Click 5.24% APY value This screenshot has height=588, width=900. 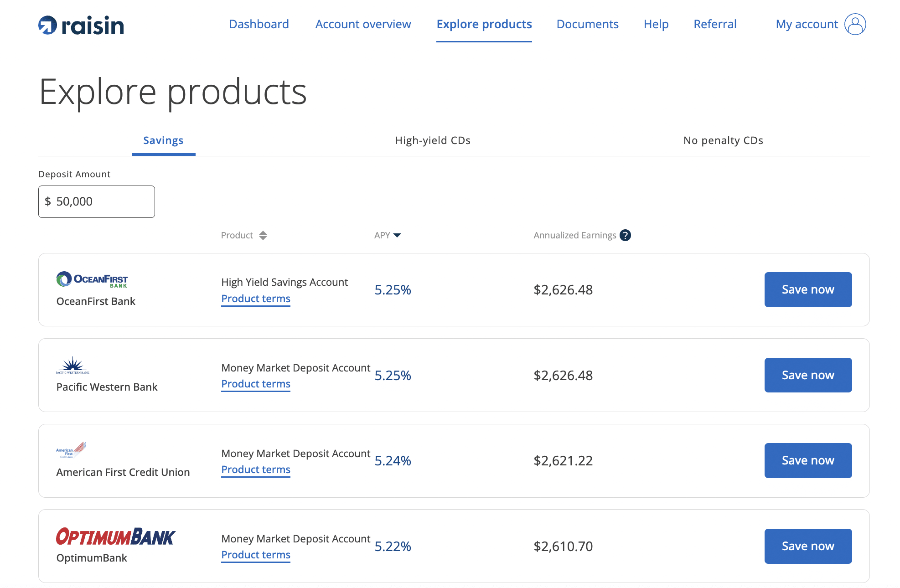[x=393, y=460]
